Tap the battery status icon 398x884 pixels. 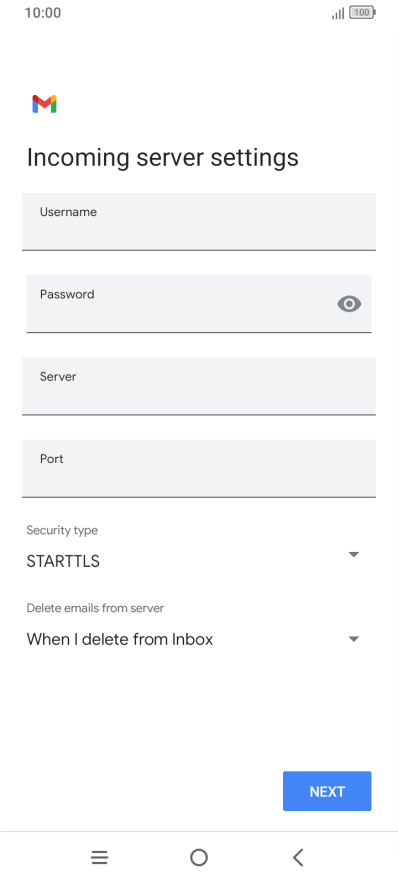pos(362,12)
